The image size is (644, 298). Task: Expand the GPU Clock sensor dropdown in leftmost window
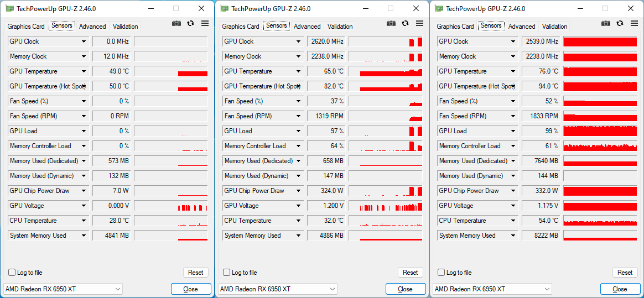[x=84, y=41]
